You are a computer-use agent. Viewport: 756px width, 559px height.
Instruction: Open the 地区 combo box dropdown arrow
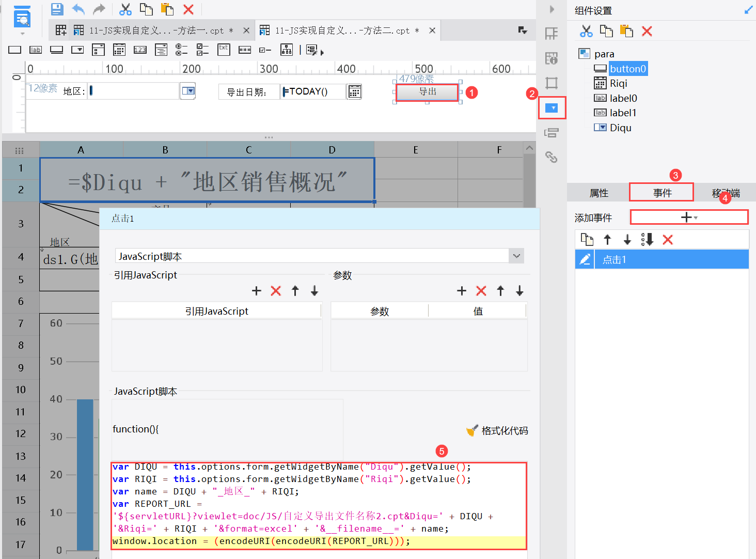[188, 91]
